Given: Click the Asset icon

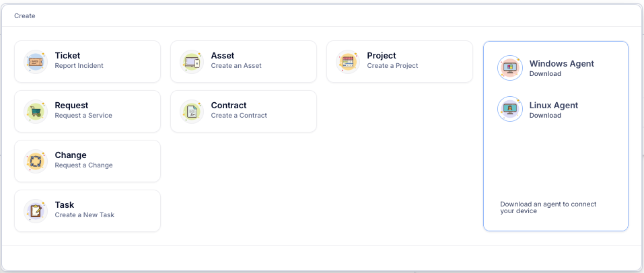Looking at the screenshot, I should (191, 62).
